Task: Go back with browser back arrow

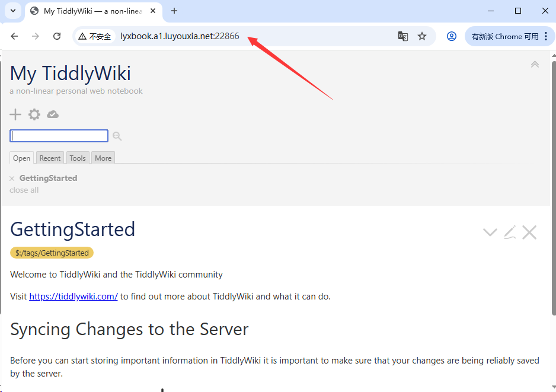Action: click(14, 36)
